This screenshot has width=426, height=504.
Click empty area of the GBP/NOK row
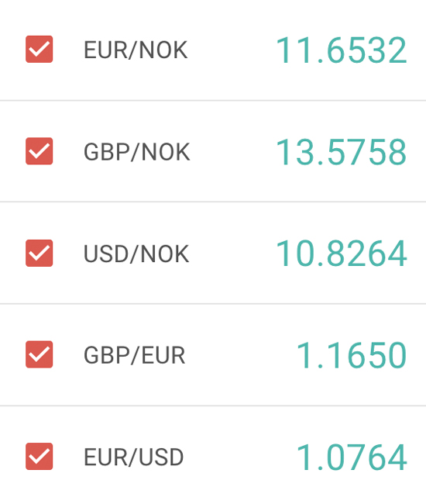click(232, 152)
